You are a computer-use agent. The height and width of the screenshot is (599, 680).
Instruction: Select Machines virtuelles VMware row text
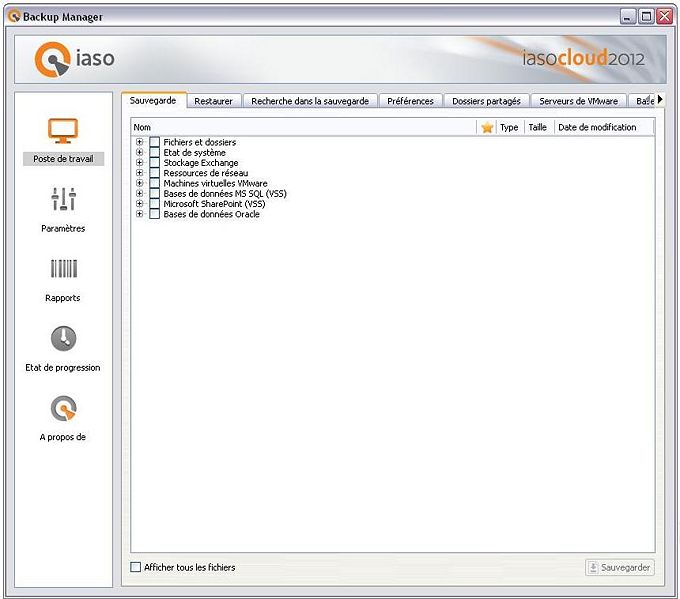click(x=215, y=183)
